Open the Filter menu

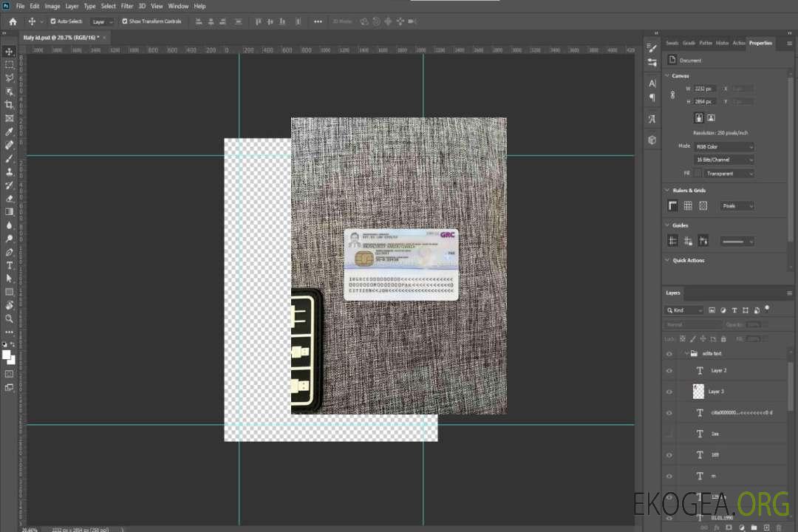(127, 6)
